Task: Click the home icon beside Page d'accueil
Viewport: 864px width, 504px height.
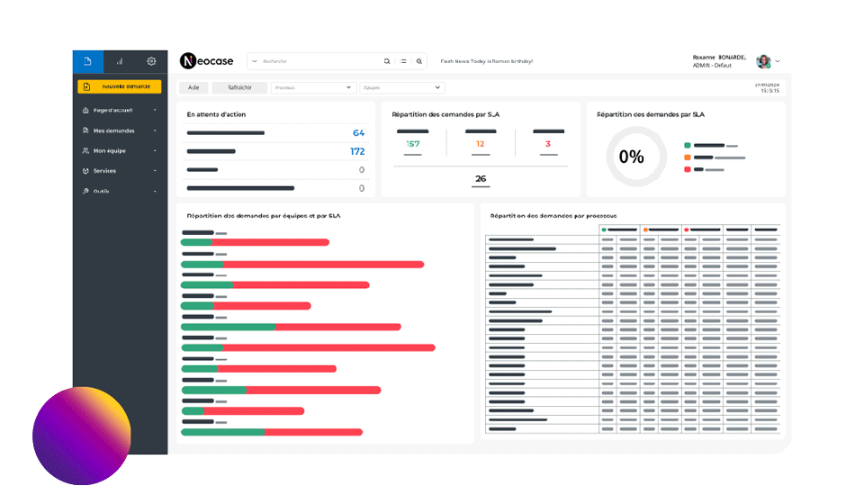Action: (85, 110)
